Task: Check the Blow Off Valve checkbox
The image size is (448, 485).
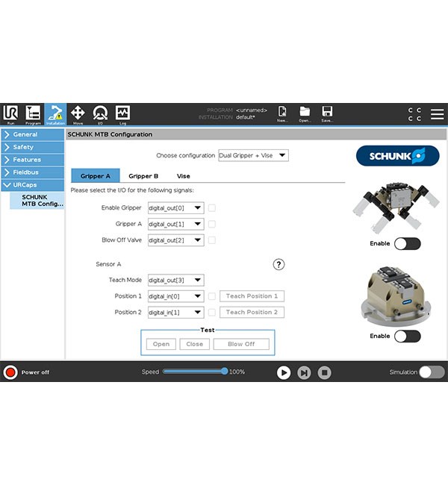Action: coord(212,240)
